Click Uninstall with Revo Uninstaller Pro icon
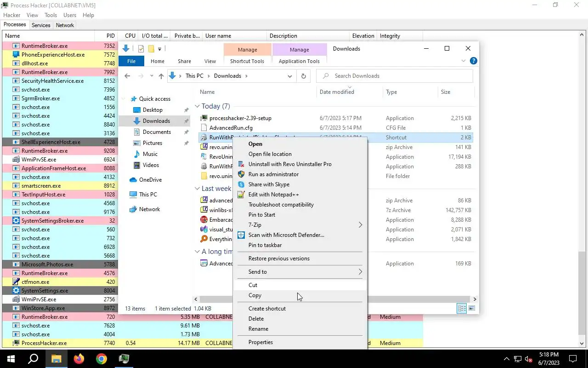The height and width of the screenshot is (368, 588). [241, 164]
